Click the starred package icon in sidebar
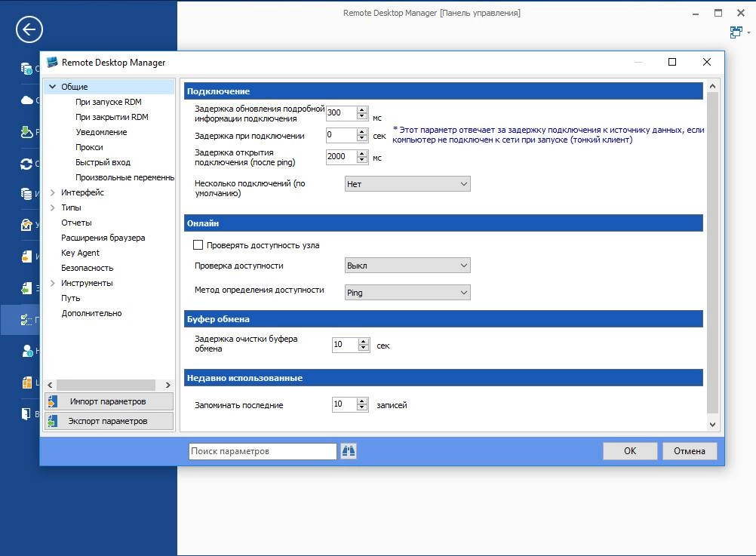The image size is (756, 556). 26,225
